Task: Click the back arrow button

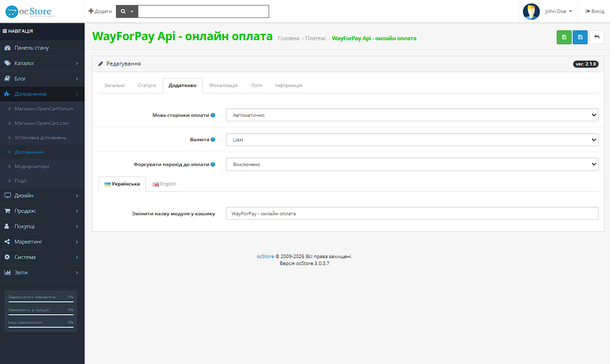Action: coord(597,37)
